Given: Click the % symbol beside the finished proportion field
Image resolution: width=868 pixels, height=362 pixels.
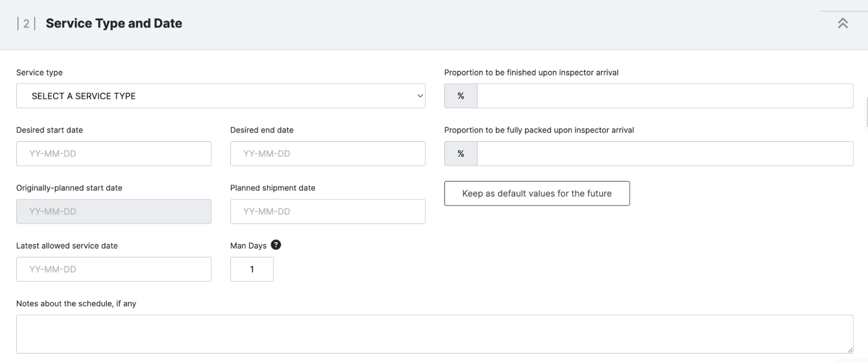Looking at the screenshot, I should (x=461, y=96).
